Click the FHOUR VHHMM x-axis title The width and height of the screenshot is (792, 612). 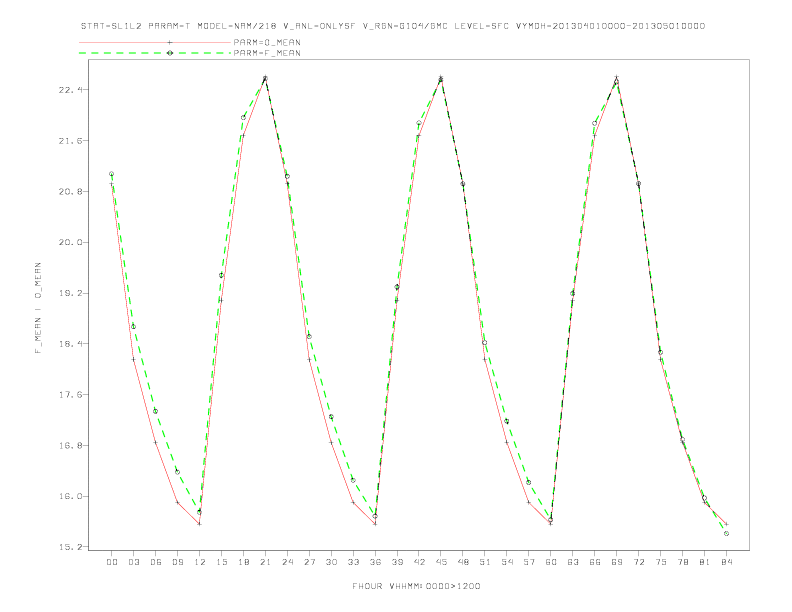point(416,586)
